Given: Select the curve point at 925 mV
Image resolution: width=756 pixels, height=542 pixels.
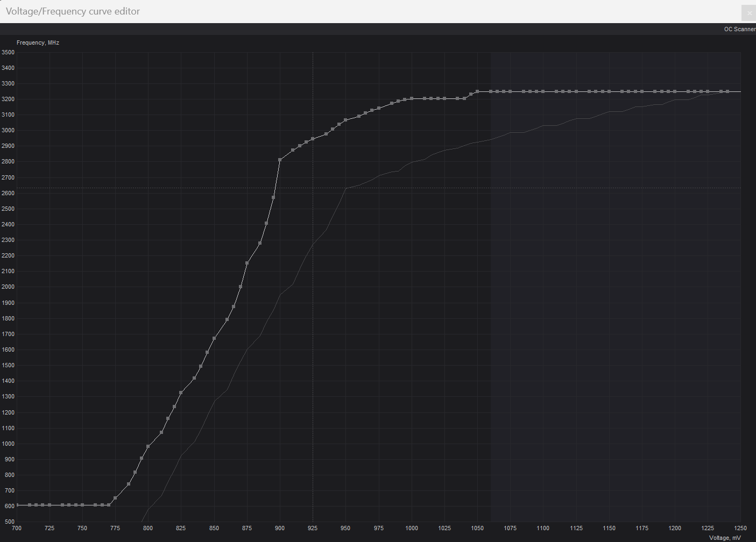Looking at the screenshot, I should [313, 139].
